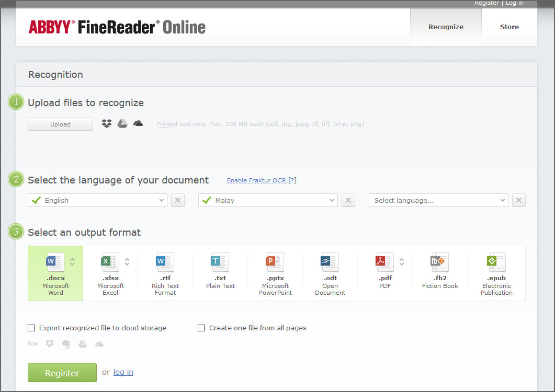Open the English language dropdown

97,200
